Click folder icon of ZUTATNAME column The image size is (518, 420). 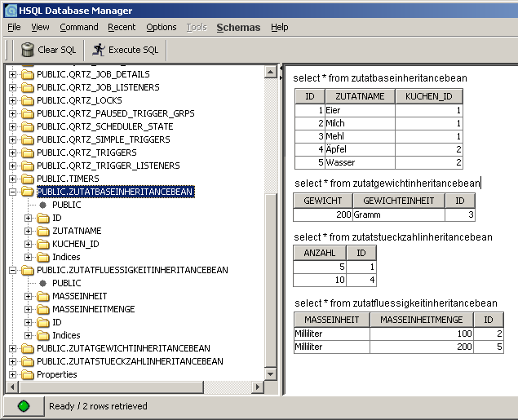(43, 231)
